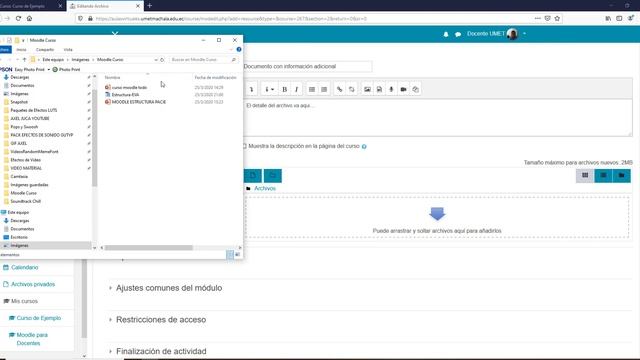Expand Restricciones de acceso section
The image size is (640, 360).
coord(161,320)
